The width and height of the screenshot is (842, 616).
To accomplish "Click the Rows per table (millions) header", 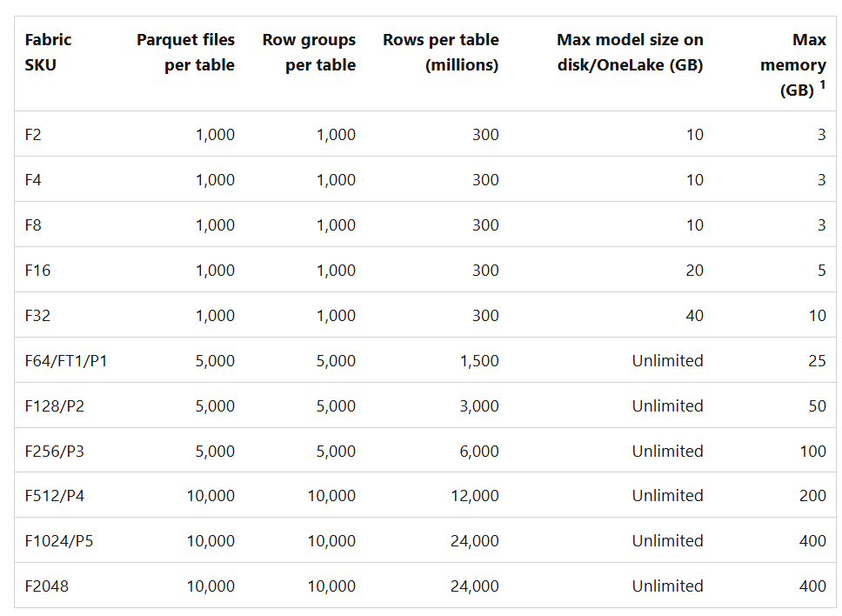I will click(441, 52).
